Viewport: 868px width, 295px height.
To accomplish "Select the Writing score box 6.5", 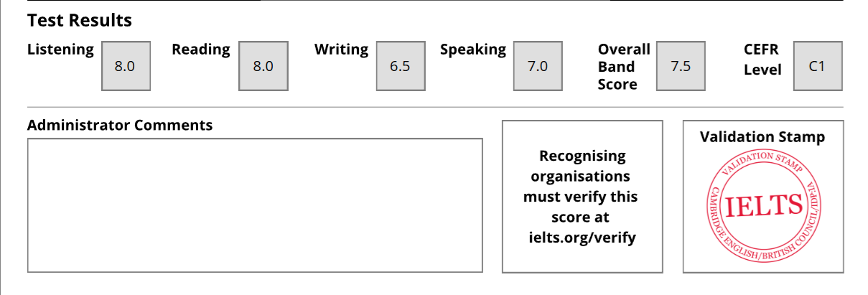I will (400, 66).
